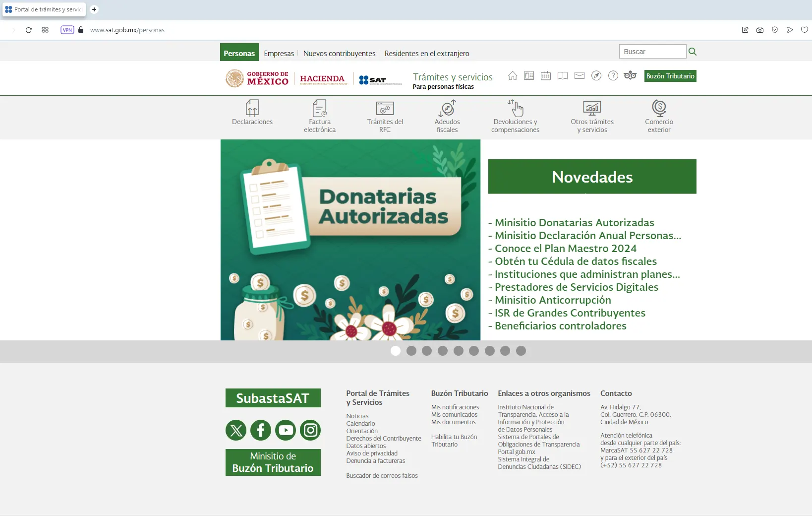Viewport: 812px width, 516px height.
Task: Switch to Nuevos contribuyentes tab
Action: (x=339, y=54)
